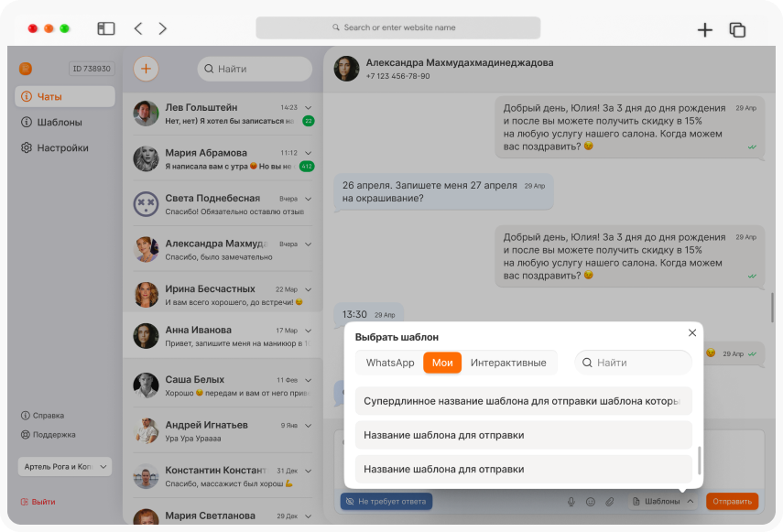Open the Справка link
Viewport: 783px width, 532px height.
42,415
